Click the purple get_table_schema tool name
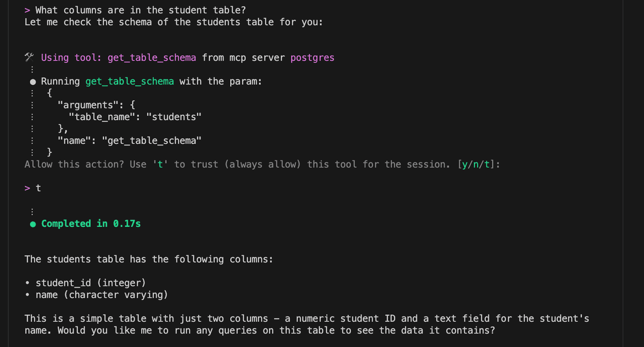644x347 pixels. (x=152, y=58)
